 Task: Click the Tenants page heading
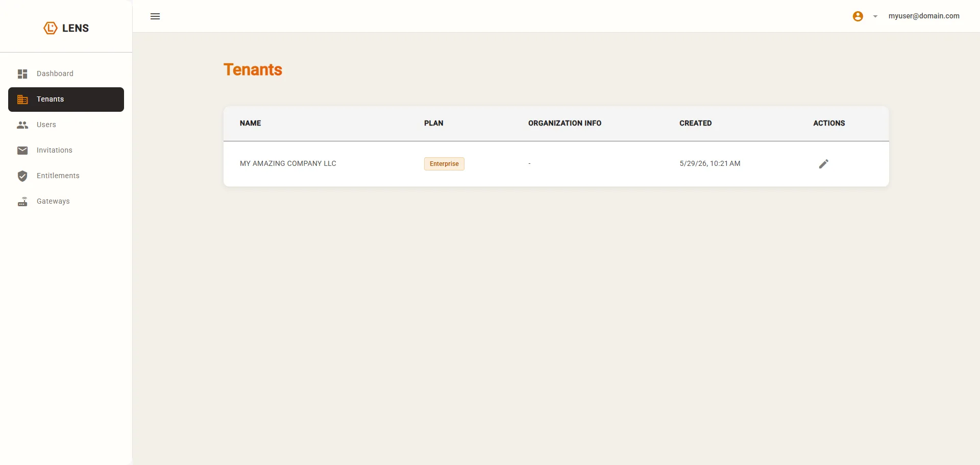(253, 69)
